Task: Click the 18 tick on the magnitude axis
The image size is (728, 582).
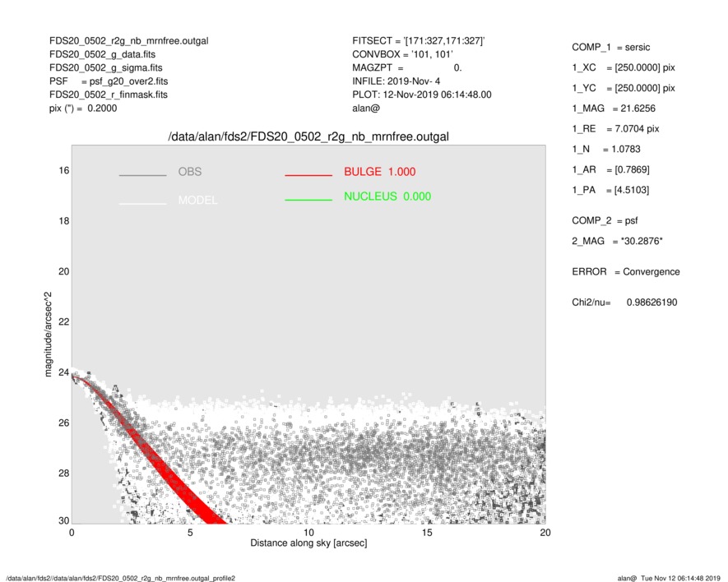Action: [64, 221]
